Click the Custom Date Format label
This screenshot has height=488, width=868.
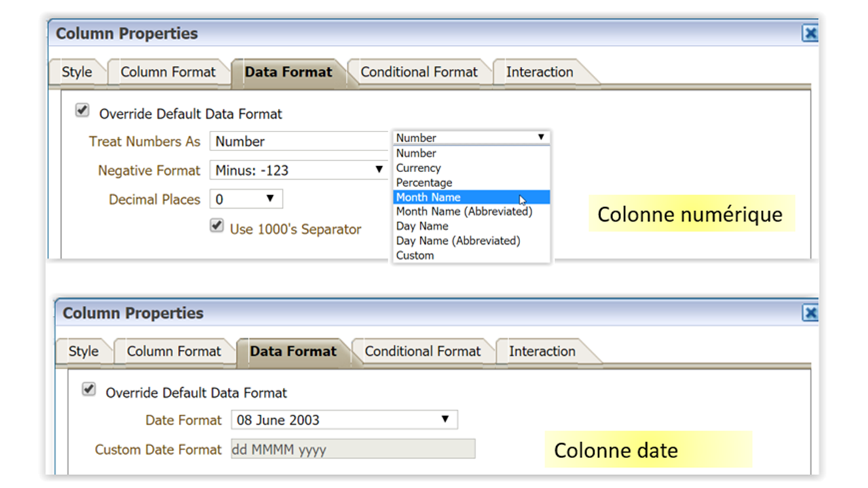158,449
